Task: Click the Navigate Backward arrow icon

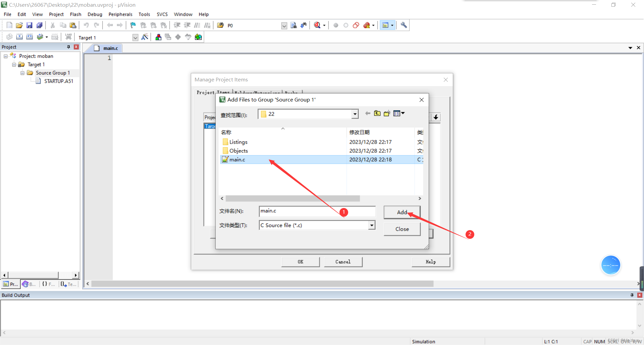Action: click(x=110, y=25)
